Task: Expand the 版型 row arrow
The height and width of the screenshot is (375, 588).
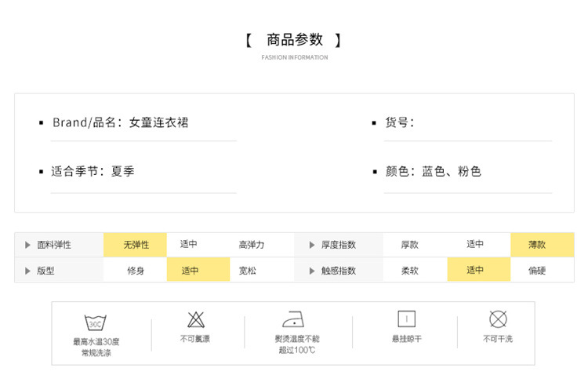Action: 27,271
